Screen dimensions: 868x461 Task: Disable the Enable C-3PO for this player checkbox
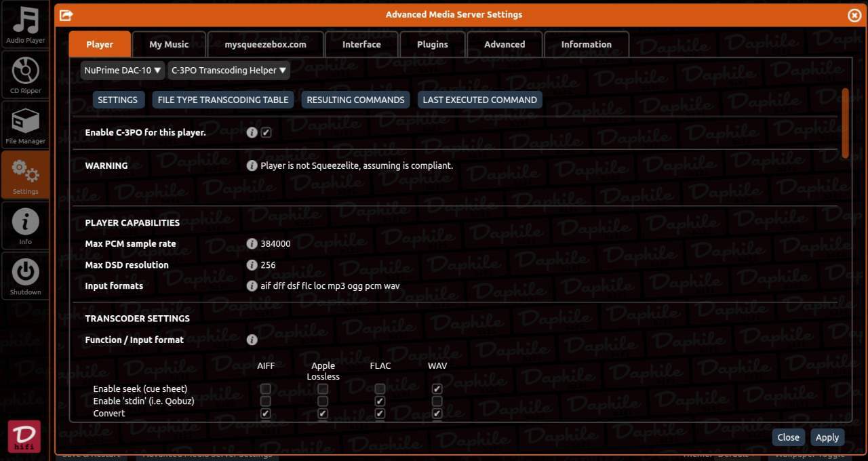click(267, 133)
